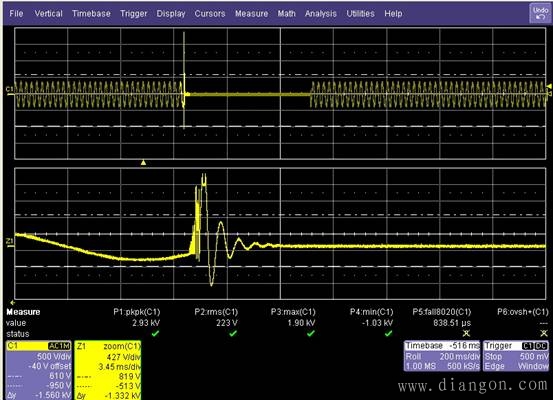
Task: Click the P2 rms green status checkmark
Action: (x=233, y=333)
